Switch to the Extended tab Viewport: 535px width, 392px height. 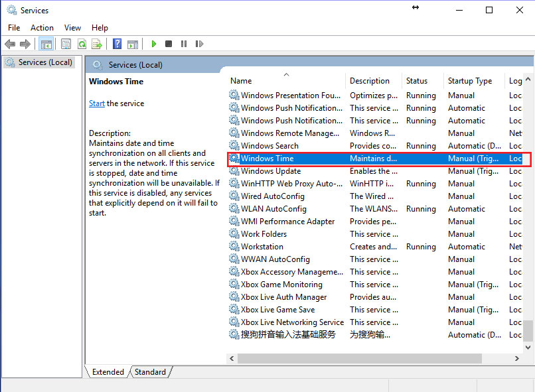click(x=108, y=372)
